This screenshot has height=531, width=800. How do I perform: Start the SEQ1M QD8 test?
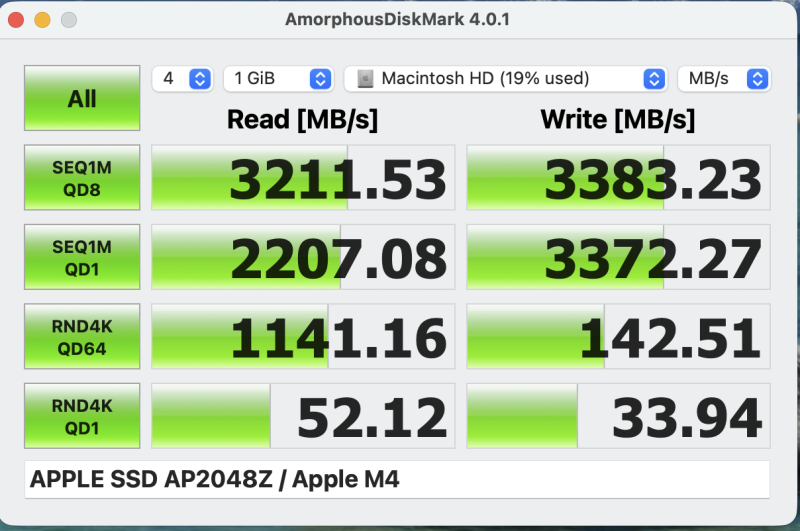point(82,178)
